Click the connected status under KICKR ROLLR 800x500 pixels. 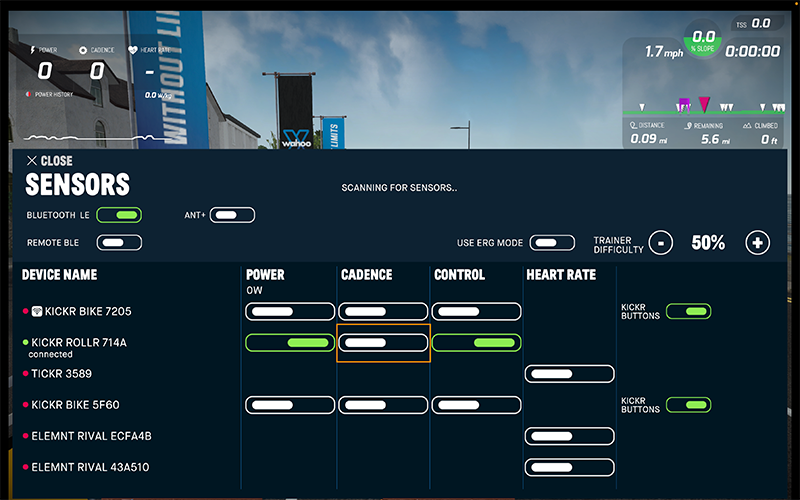[x=51, y=354]
